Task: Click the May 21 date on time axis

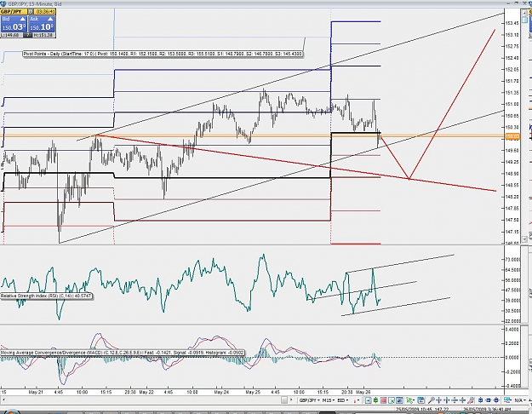Action: coord(36,392)
